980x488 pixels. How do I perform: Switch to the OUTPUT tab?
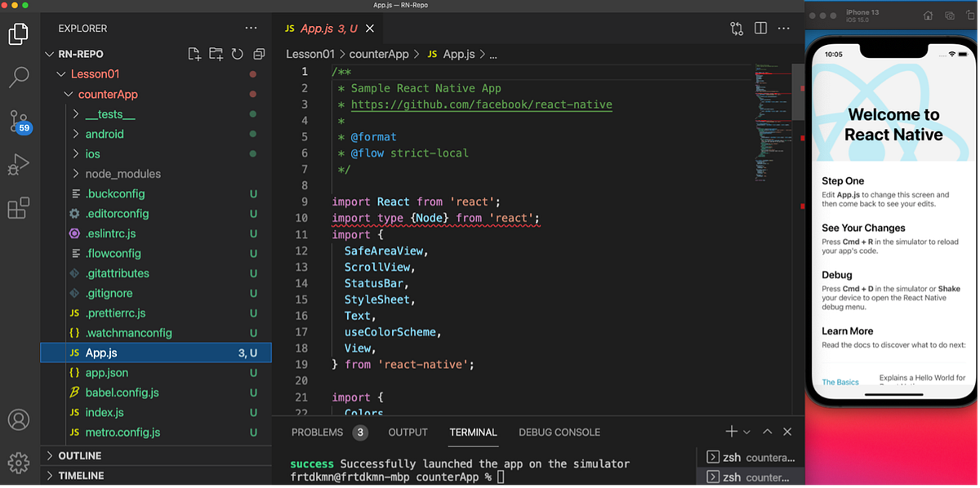(x=408, y=432)
